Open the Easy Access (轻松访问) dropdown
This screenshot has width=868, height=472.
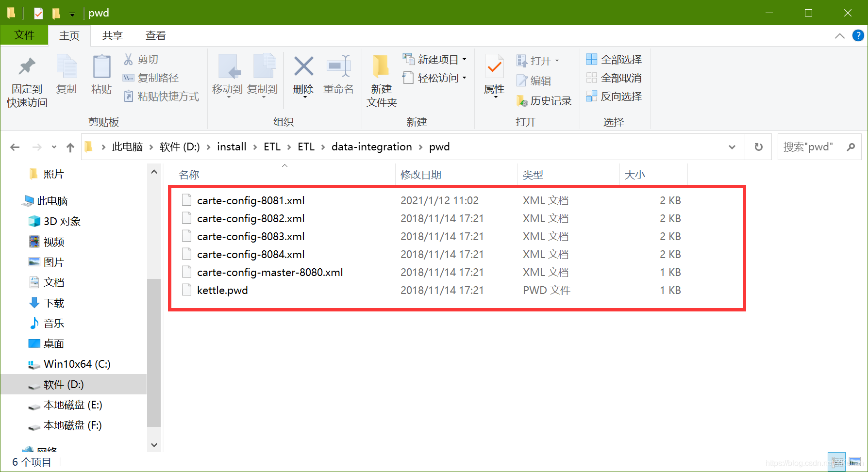point(434,78)
